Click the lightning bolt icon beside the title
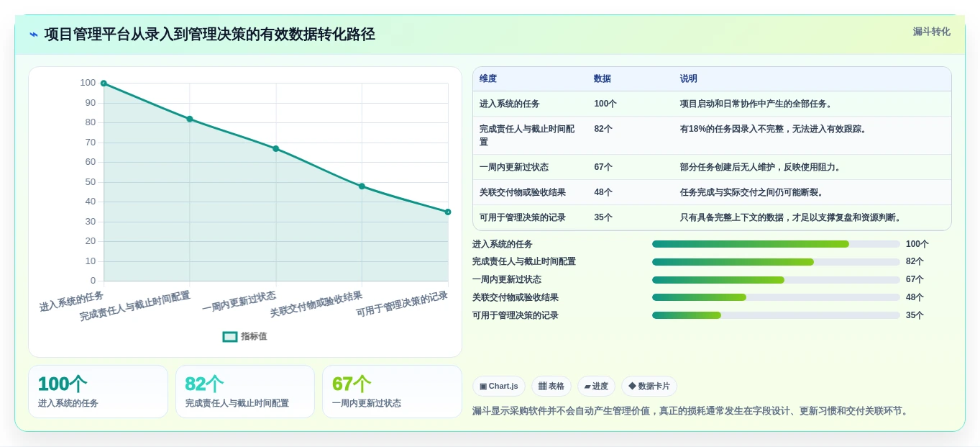The image size is (980, 447). 33,35
